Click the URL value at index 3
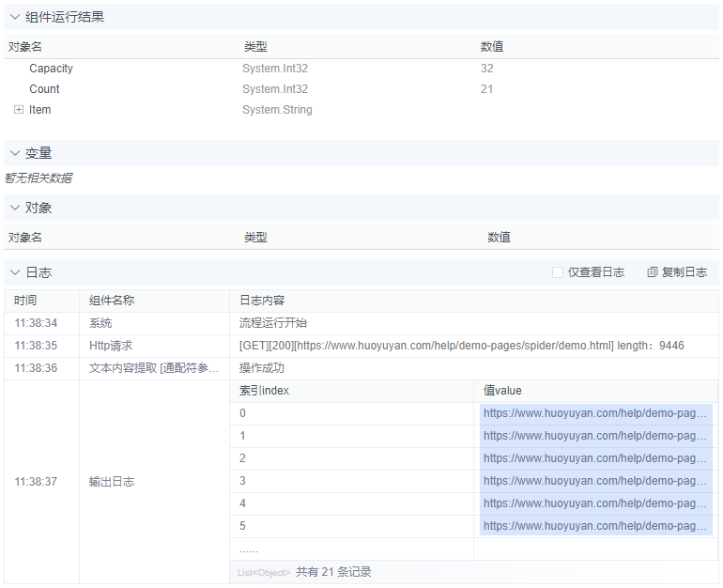 click(595, 481)
